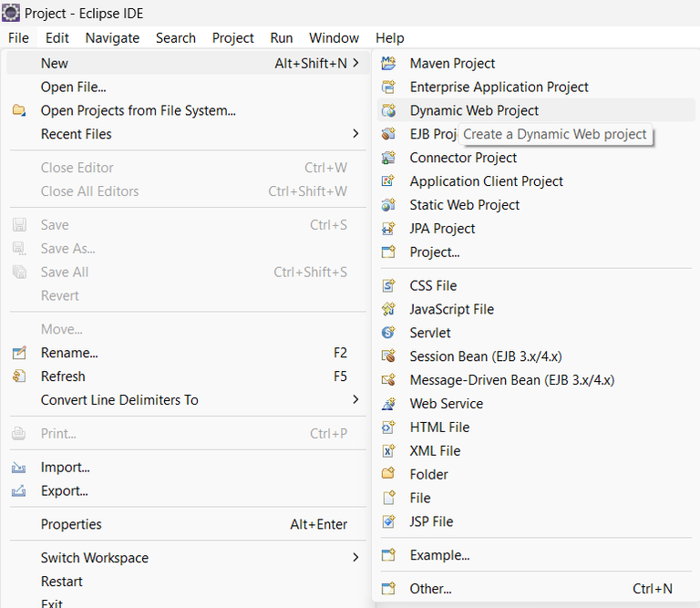
Task: Click the Dynamic Web Project icon
Action: [389, 110]
